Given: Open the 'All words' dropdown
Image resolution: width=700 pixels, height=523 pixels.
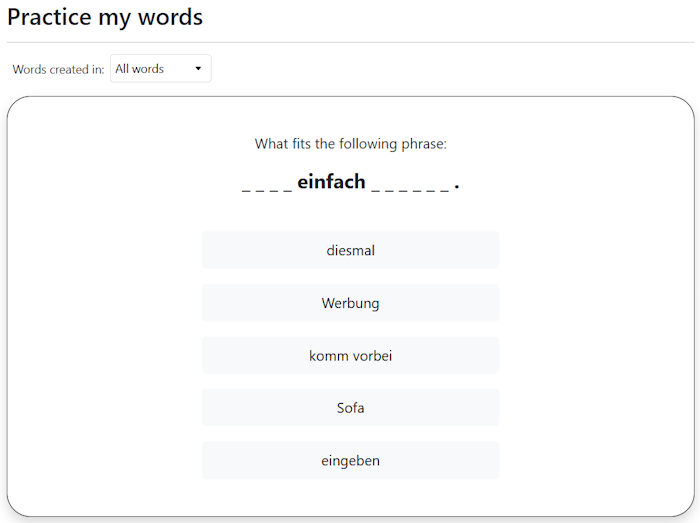Looking at the screenshot, I should coord(160,69).
